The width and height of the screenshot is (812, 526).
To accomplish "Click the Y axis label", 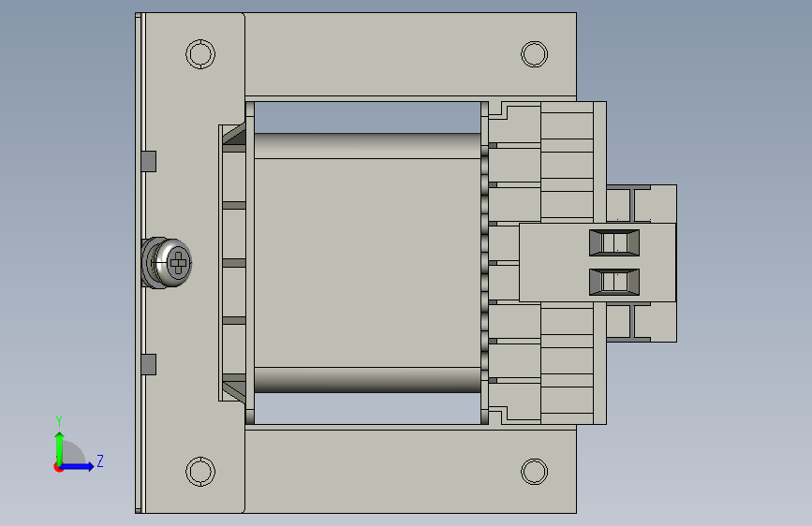I will pyautogui.click(x=59, y=420).
